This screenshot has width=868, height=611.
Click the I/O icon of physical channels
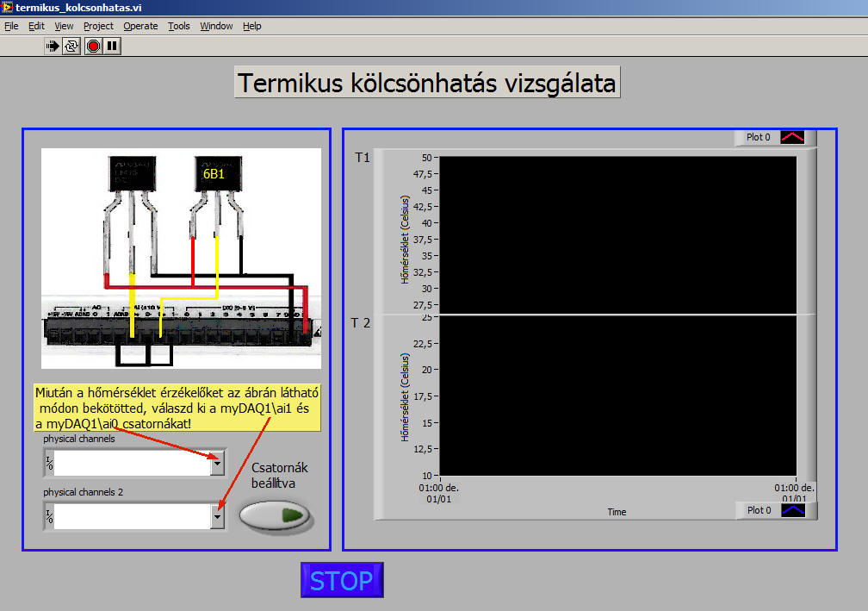click(49, 464)
